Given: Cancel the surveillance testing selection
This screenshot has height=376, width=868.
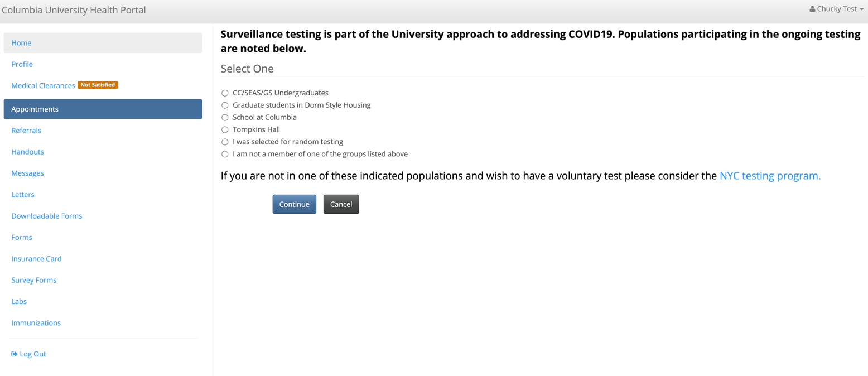Looking at the screenshot, I should (341, 204).
